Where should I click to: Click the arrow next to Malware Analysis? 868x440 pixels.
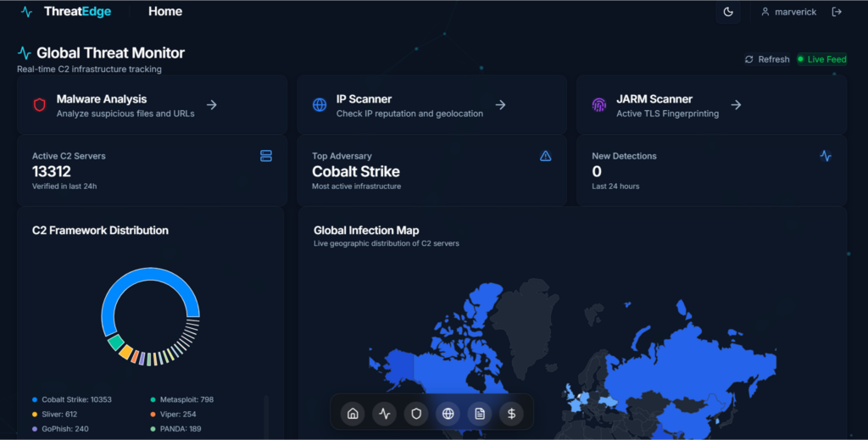click(x=211, y=104)
